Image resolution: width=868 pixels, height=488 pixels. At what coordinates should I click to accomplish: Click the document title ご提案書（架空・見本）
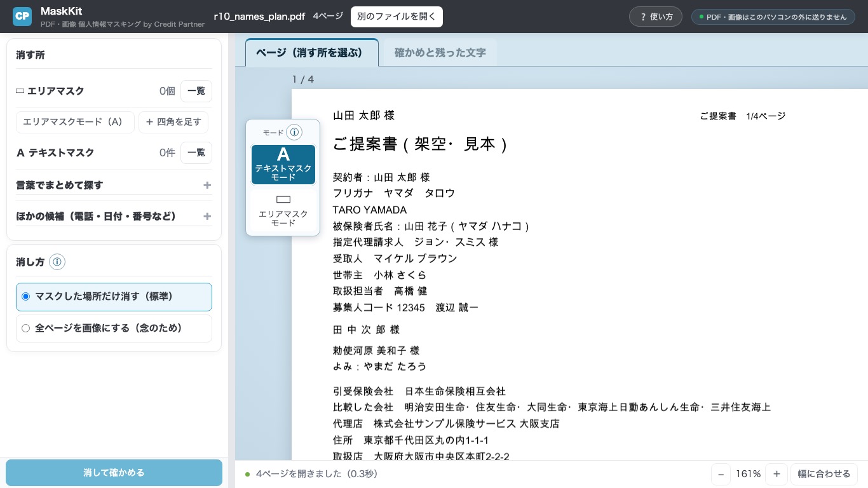420,144
